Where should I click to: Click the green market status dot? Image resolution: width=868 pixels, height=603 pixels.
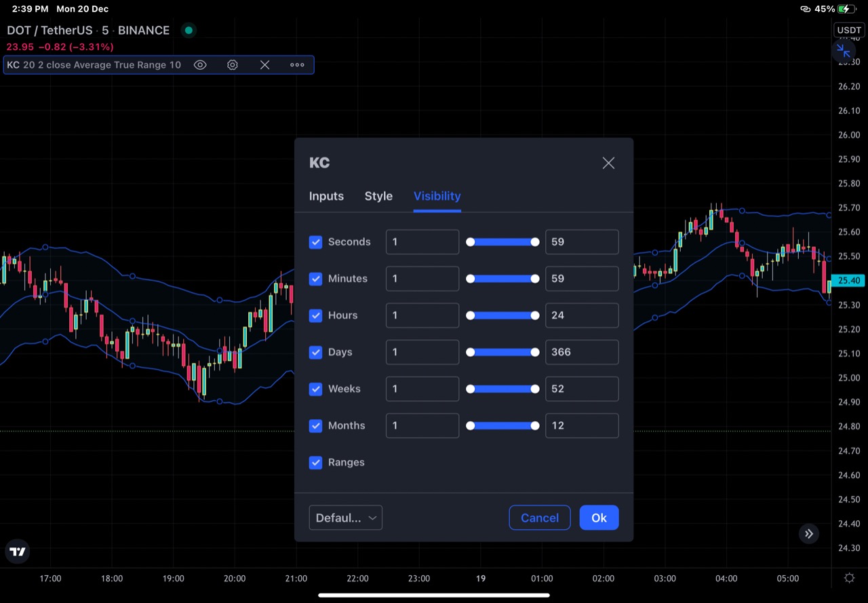coord(189,30)
